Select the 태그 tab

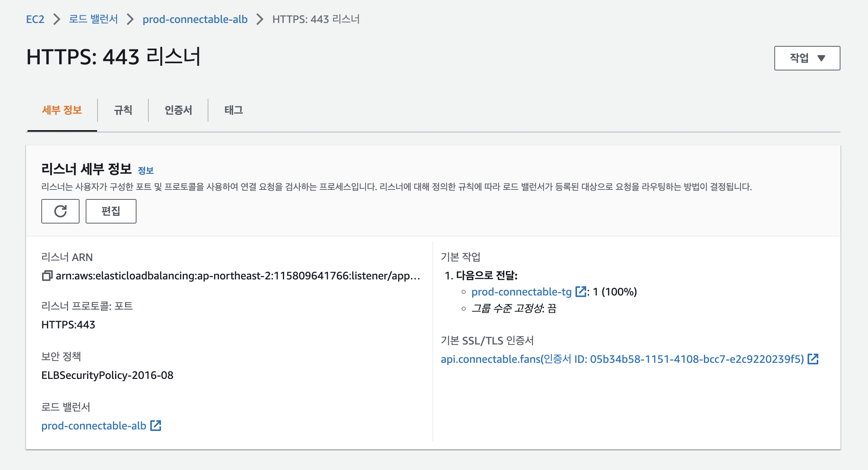(234, 110)
